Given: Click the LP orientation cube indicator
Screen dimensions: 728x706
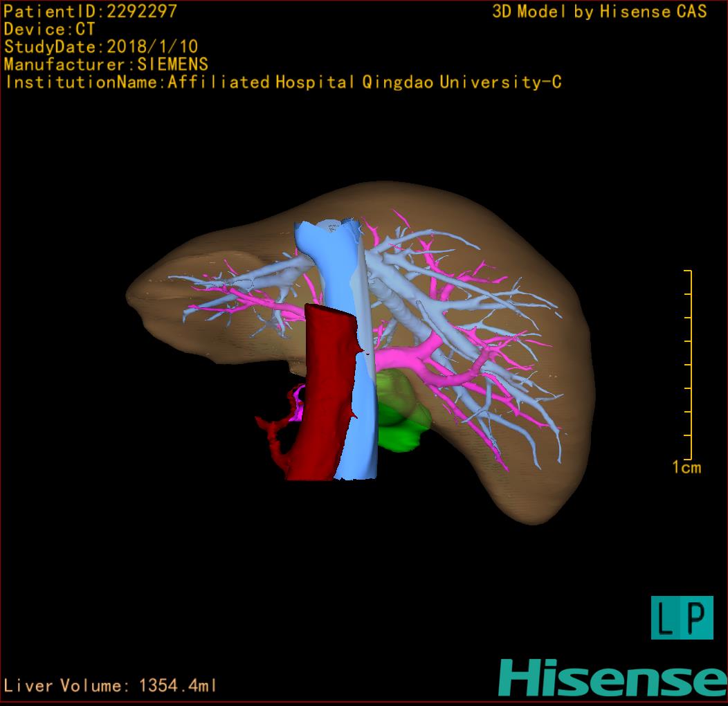Looking at the screenshot, I should (682, 617).
